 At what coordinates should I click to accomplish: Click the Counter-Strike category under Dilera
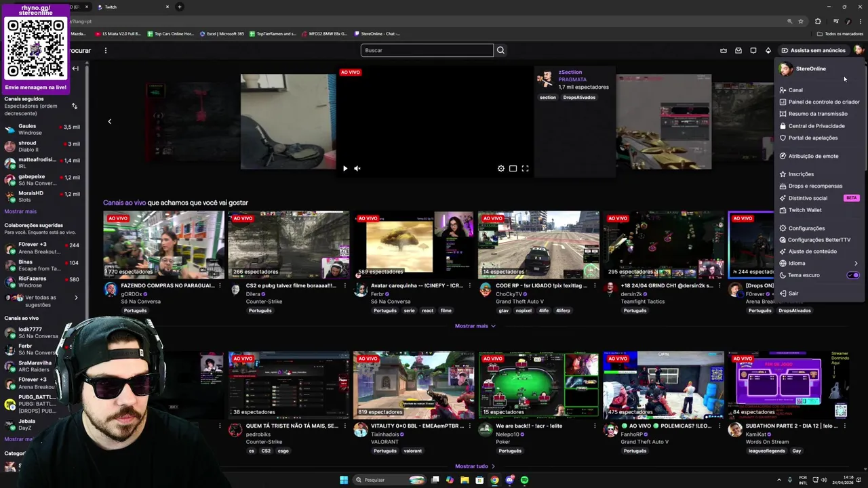click(264, 302)
